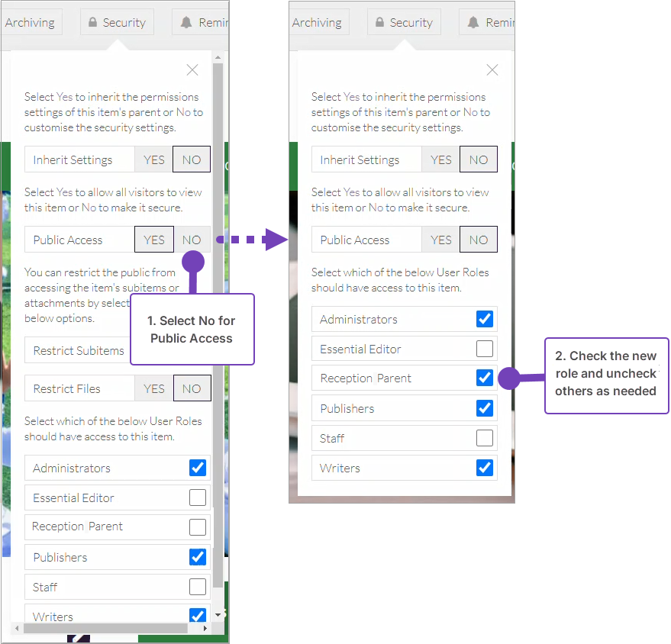
Task: Uncheck Writers checkbox in right panel
Action: pos(485,468)
